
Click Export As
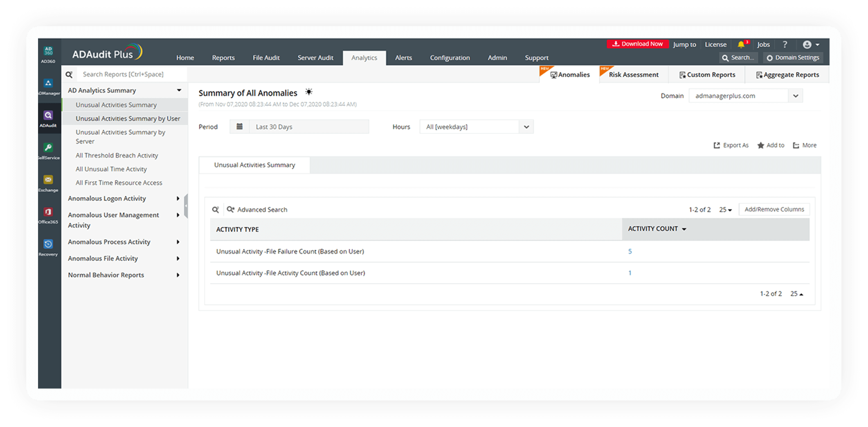point(731,145)
